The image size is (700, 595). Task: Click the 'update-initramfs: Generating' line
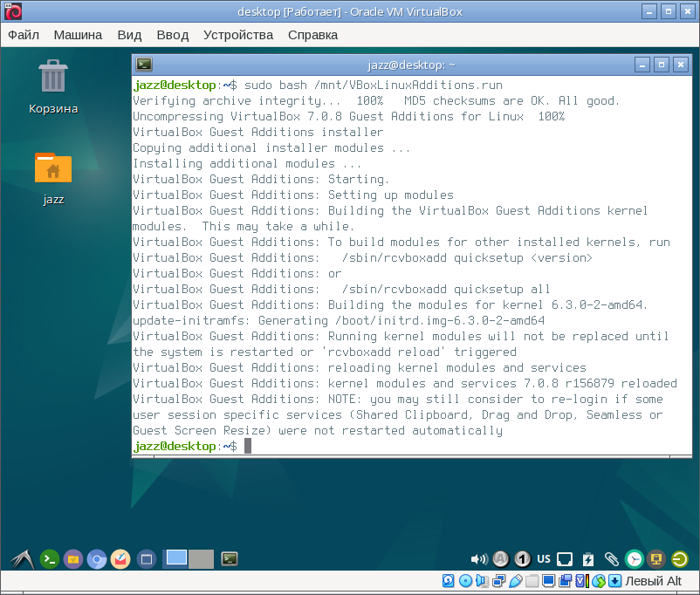(339, 320)
